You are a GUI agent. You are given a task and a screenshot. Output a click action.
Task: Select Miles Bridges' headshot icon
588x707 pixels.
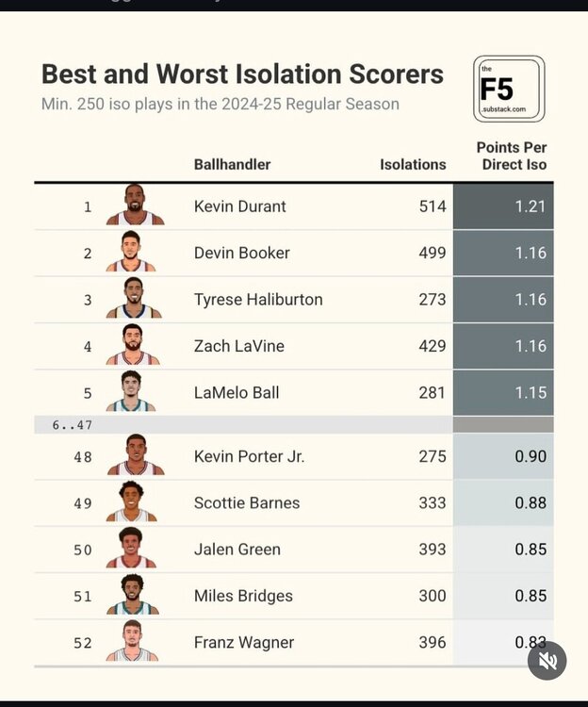(x=132, y=595)
